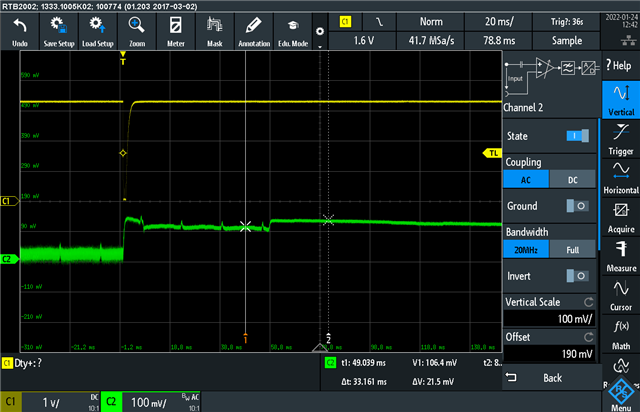Toggle the Invert switch
The image size is (640, 412).
point(578,276)
